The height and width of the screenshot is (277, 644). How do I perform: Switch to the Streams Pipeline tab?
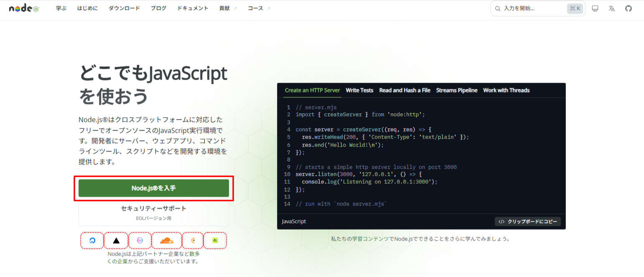pyautogui.click(x=457, y=90)
